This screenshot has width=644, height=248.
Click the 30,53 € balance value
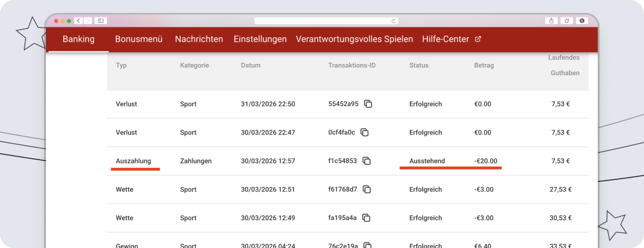pyautogui.click(x=561, y=218)
